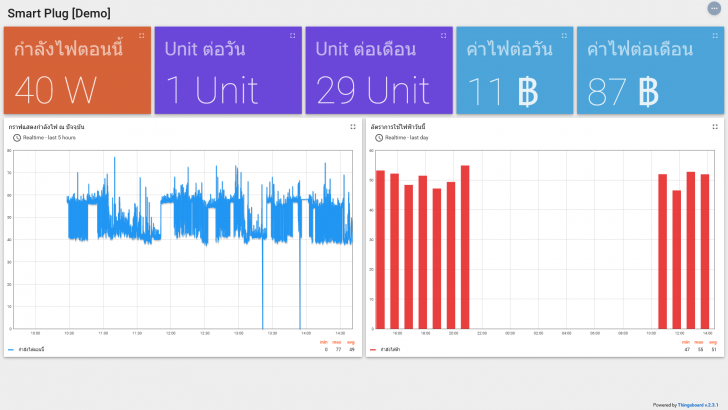Click the '11 ฿' daily cost value
The width and height of the screenshot is (728, 410).
pyautogui.click(x=503, y=91)
